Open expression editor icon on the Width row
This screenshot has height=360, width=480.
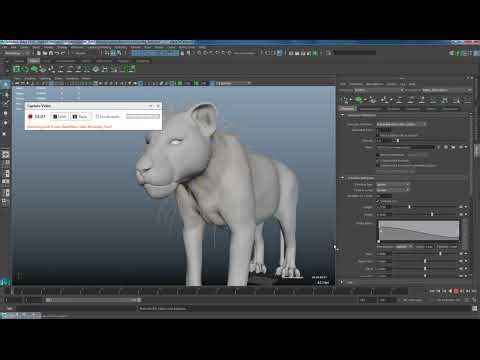tap(461, 214)
